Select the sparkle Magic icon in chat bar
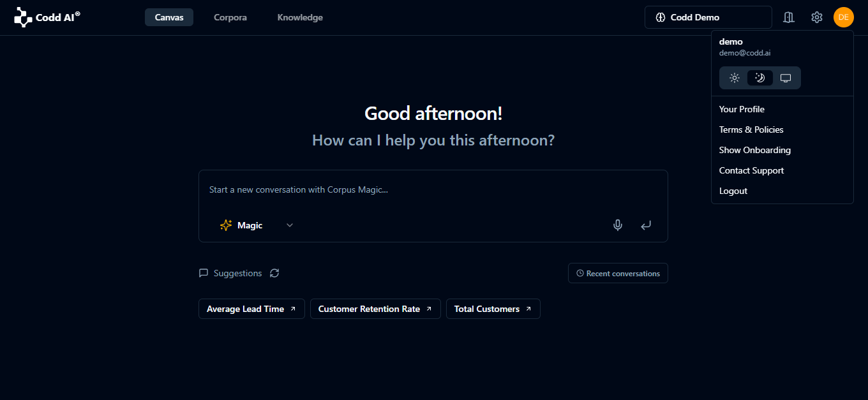868x400 pixels. tap(225, 225)
